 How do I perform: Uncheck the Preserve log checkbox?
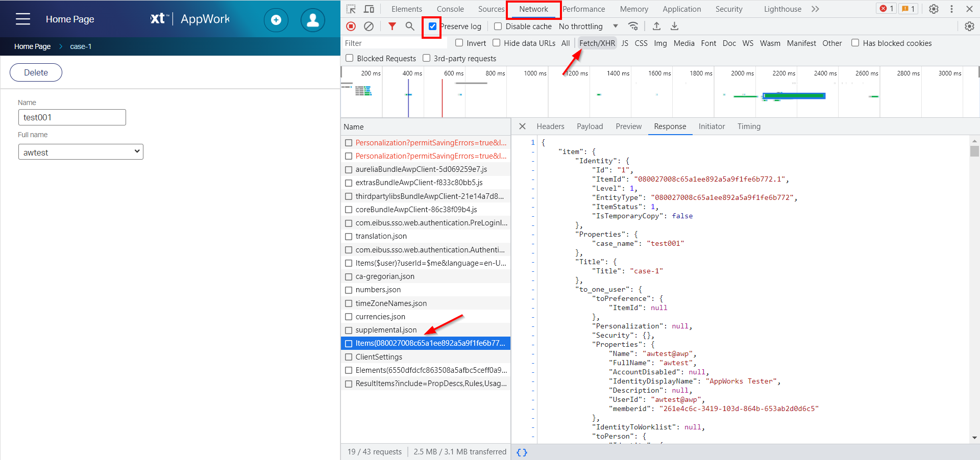[433, 27]
